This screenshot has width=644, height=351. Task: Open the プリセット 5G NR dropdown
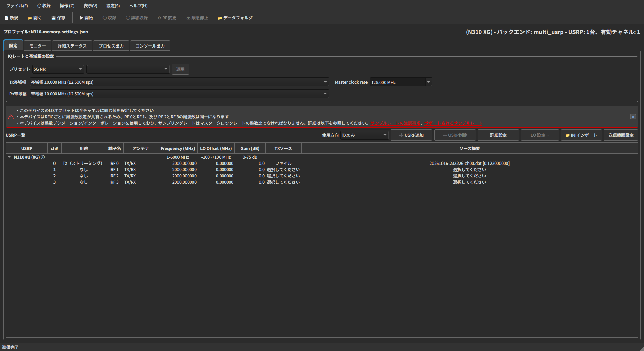click(x=58, y=69)
